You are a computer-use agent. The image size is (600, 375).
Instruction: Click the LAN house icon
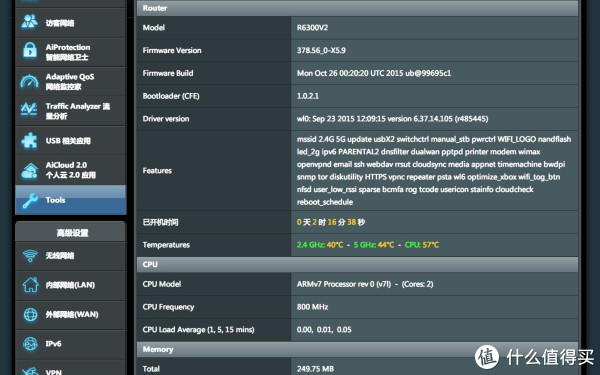pos(30,285)
